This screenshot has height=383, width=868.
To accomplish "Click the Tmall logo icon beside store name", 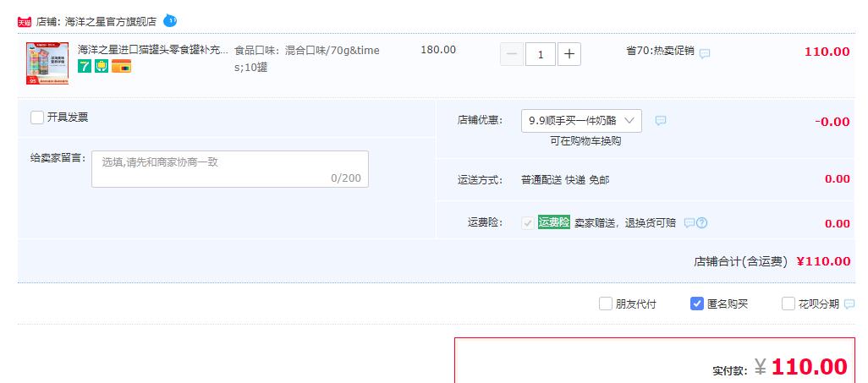I will (25, 22).
